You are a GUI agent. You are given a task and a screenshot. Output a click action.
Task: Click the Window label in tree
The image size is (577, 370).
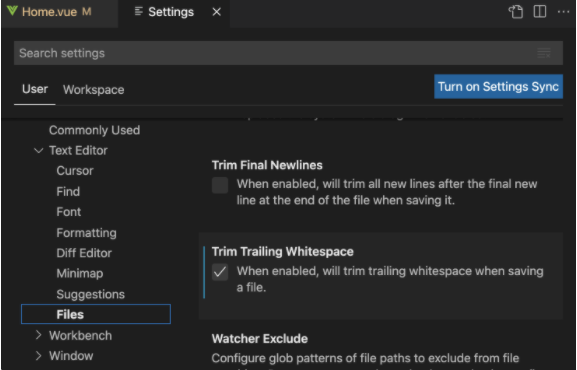click(71, 356)
